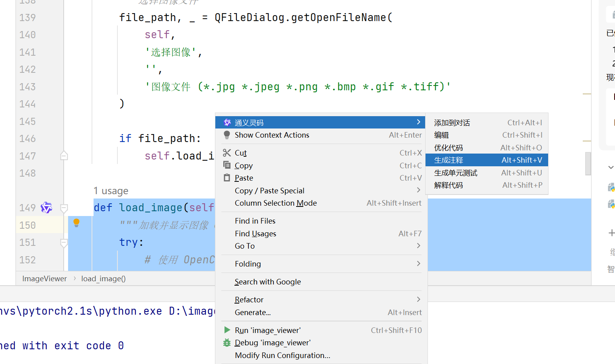
Task: Choose Show Context Actions
Action: coord(321,135)
